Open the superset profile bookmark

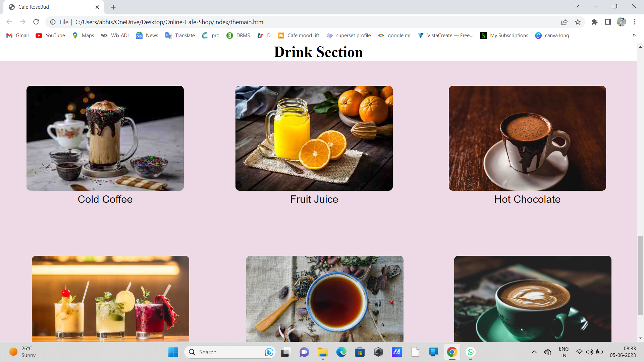(x=348, y=35)
